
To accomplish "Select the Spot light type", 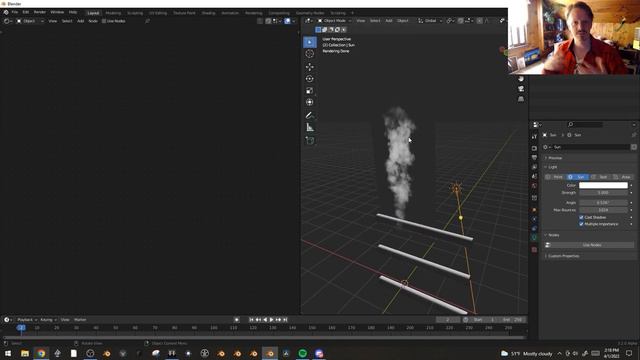I will pyautogui.click(x=600, y=177).
